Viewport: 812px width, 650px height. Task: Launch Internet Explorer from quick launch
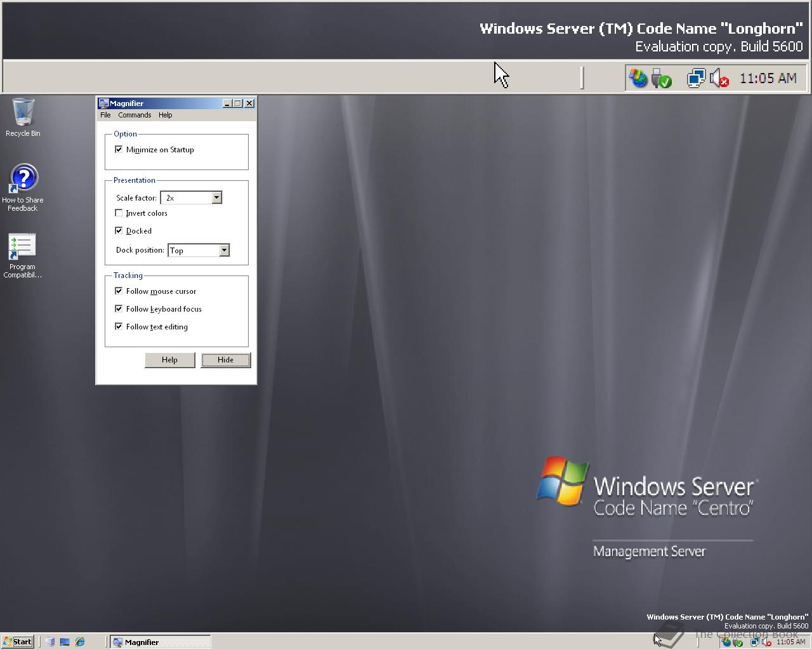click(x=79, y=642)
